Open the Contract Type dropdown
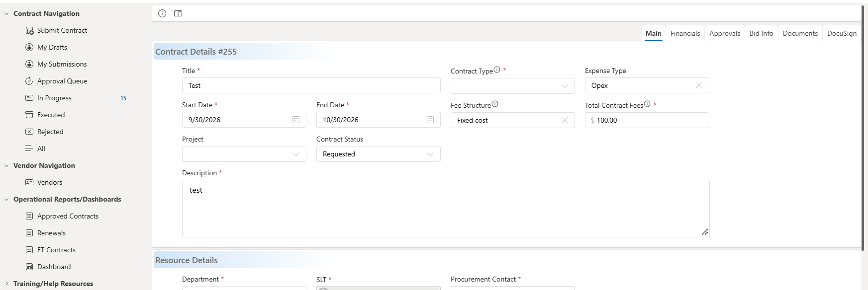This screenshot has height=290, width=868. point(513,85)
